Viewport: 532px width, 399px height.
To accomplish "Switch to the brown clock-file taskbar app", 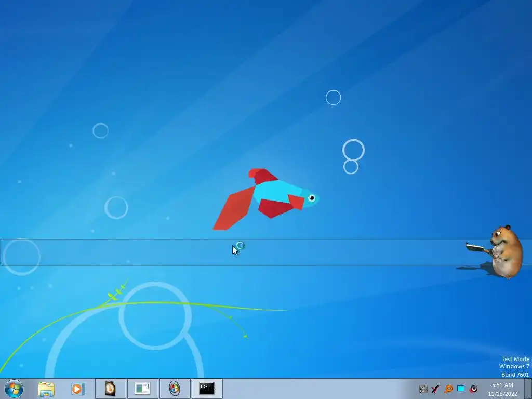I will click(110, 389).
